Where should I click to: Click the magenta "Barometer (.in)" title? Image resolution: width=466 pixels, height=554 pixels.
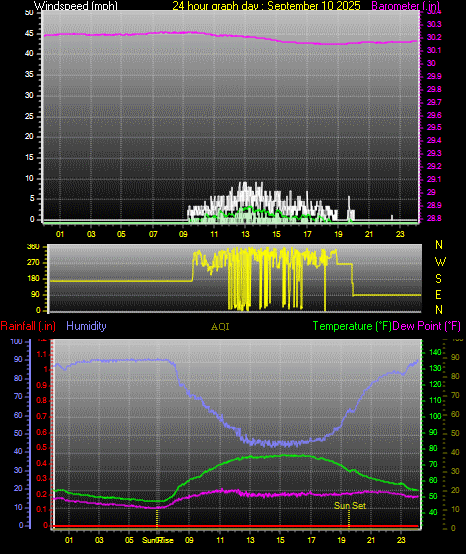pyautogui.click(x=406, y=6)
